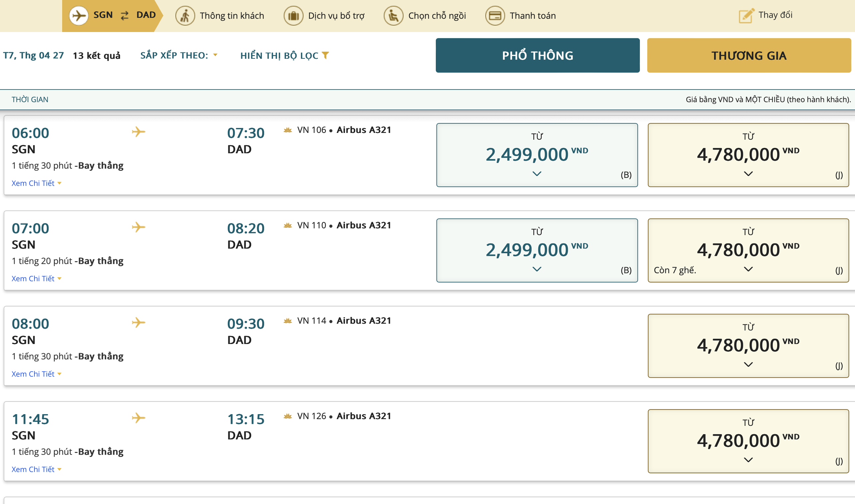Click the filter funnel icon beside HIỂN THỊ BỘ LỌC
Image resolution: width=855 pixels, height=504 pixels.
[325, 55]
